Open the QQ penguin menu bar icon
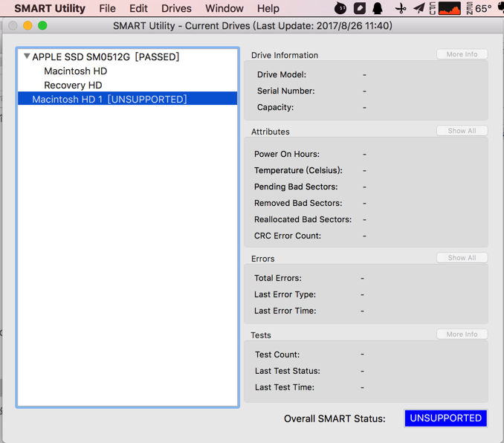The image size is (504, 443). pyautogui.click(x=378, y=8)
